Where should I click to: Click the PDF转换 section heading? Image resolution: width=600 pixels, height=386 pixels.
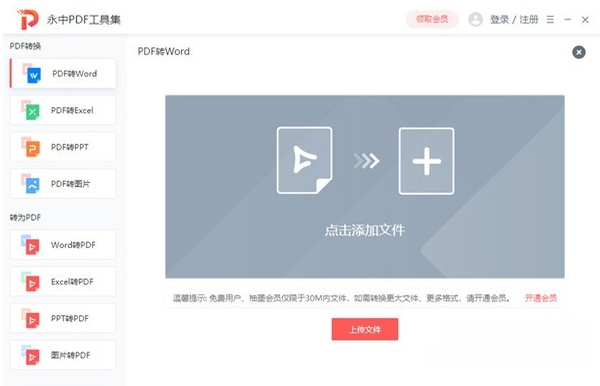pos(25,46)
